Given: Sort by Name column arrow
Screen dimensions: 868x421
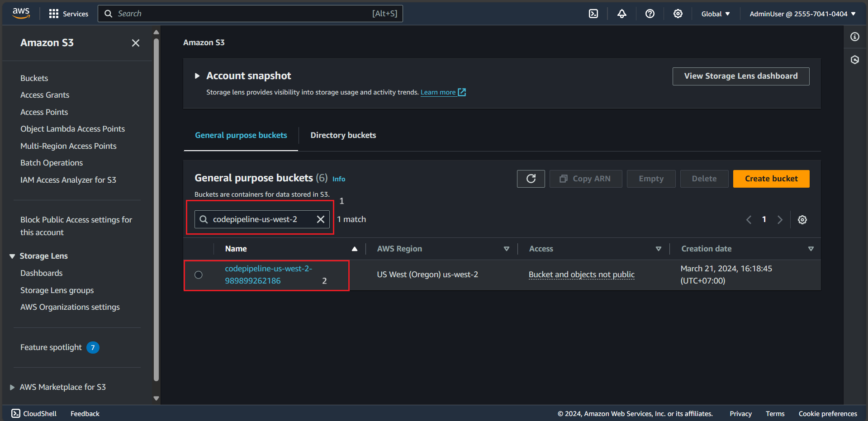Looking at the screenshot, I should pos(355,249).
